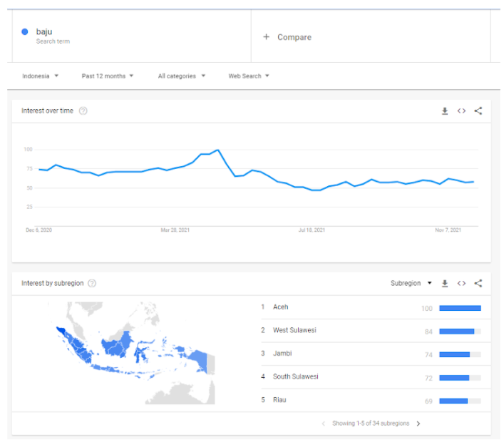Open the Past 12 months time dropdown
This screenshot has height=447, width=504.
pos(108,76)
